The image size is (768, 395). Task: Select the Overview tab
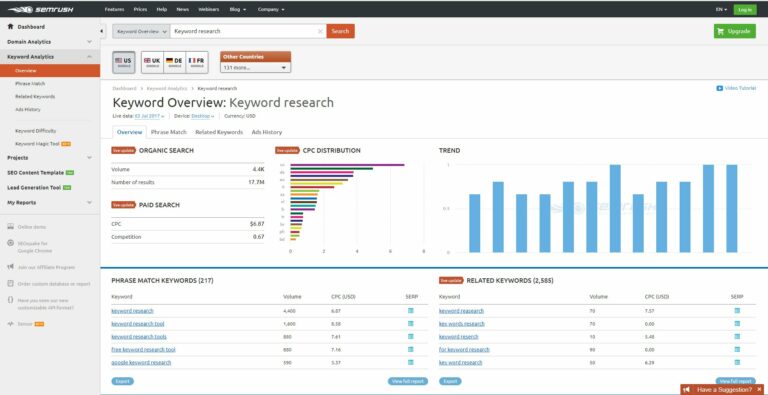(130, 132)
